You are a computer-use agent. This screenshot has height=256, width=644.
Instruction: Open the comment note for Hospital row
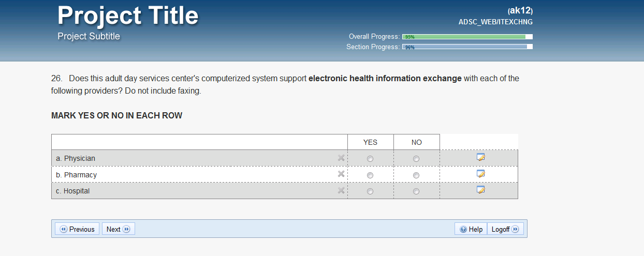tap(480, 190)
